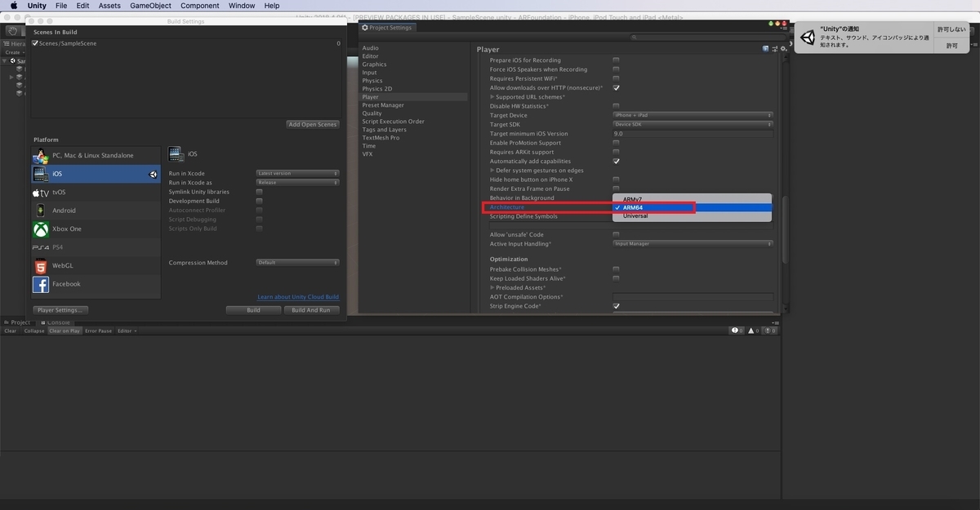Expand Supported URL schemes foldout
Image resolution: width=980 pixels, height=510 pixels.
tap(492, 97)
